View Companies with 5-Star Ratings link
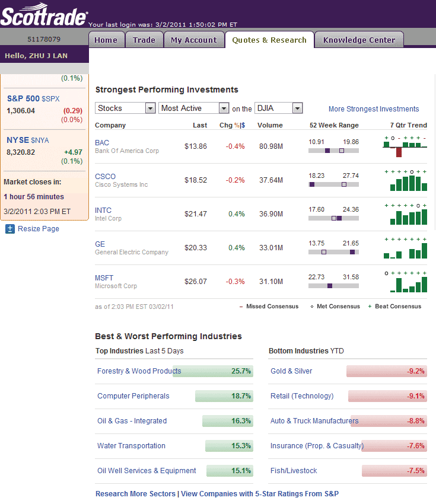The image size is (436, 504). click(260, 494)
